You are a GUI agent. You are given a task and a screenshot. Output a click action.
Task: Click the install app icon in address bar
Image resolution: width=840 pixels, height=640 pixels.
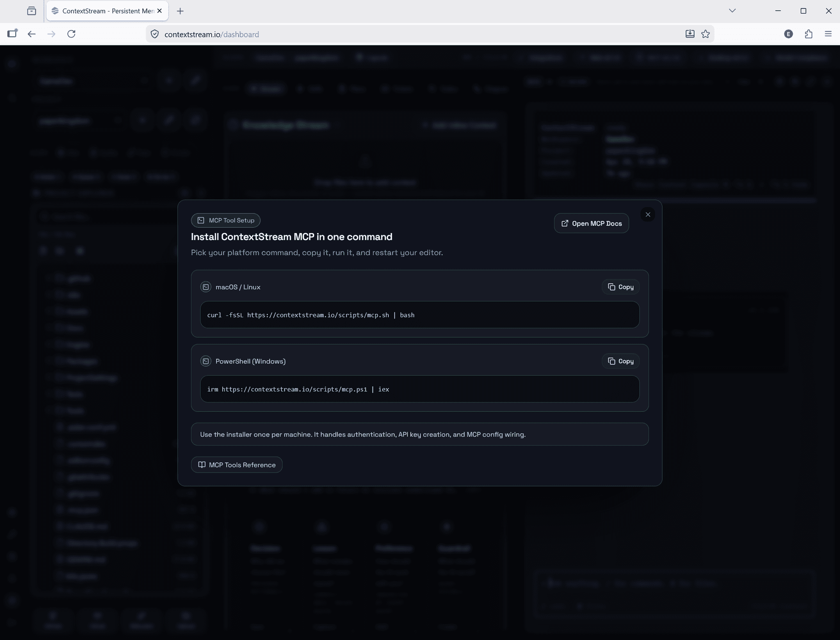[690, 34]
